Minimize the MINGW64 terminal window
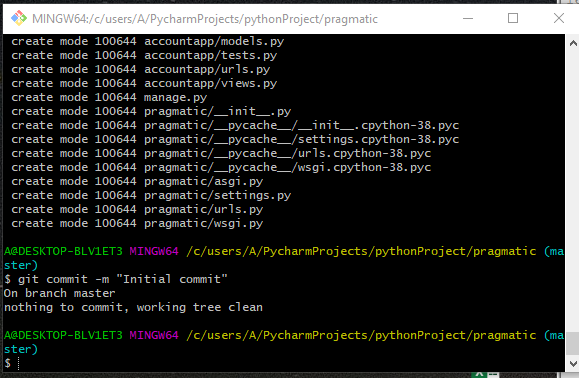This screenshot has height=378, width=579. pos(468,18)
